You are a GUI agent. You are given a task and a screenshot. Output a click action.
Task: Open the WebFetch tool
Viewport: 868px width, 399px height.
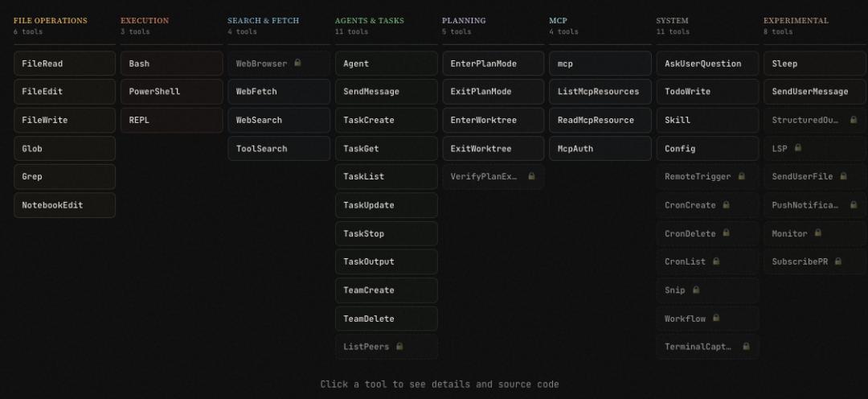click(278, 92)
